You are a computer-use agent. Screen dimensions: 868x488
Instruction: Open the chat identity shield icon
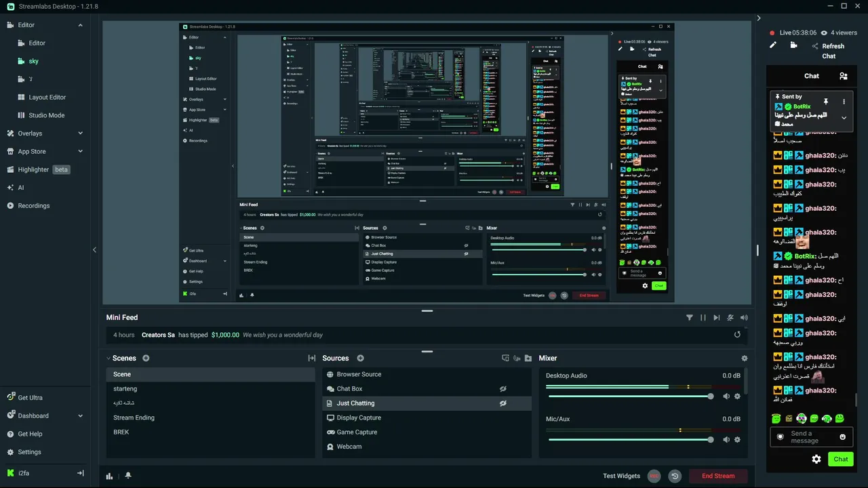780,437
